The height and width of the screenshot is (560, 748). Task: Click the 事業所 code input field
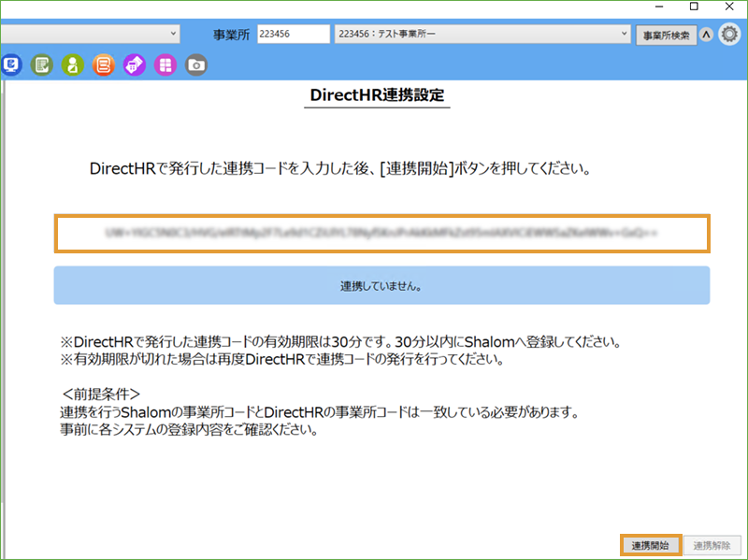coord(294,34)
